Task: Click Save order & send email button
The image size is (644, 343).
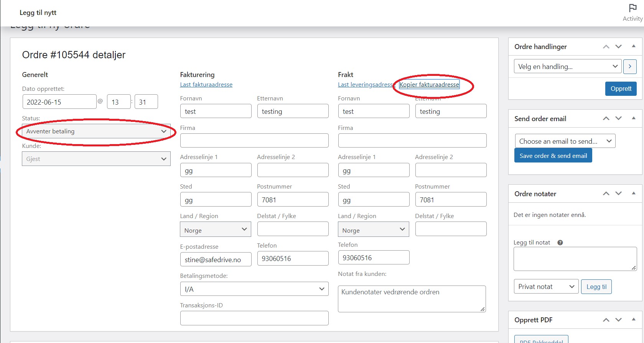Action: click(553, 156)
